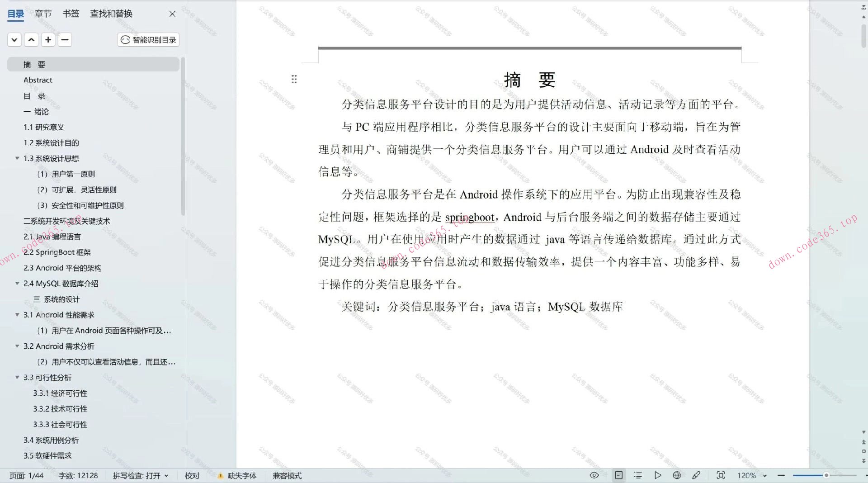Open the 查找和替换 find and replace tab
This screenshot has height=483, width=868.
coord(110,14)
